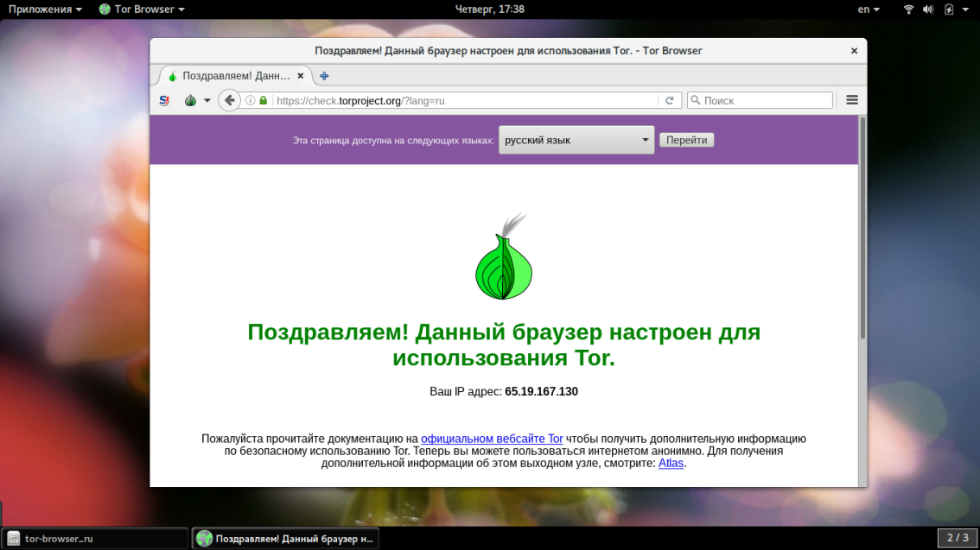Go back with the back arrow button

[x=229, y=100]
